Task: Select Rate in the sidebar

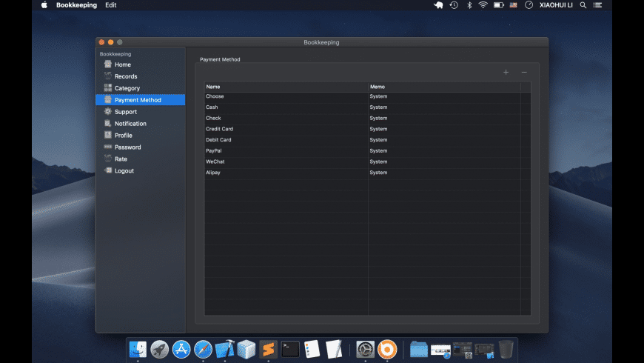Action: click(121, 159)
